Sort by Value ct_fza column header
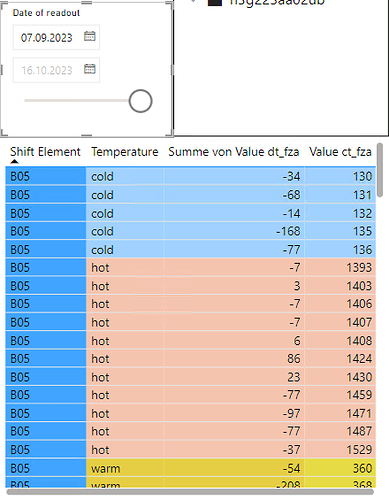The height and width of the screenshot is (500, 389). (340, 152)
